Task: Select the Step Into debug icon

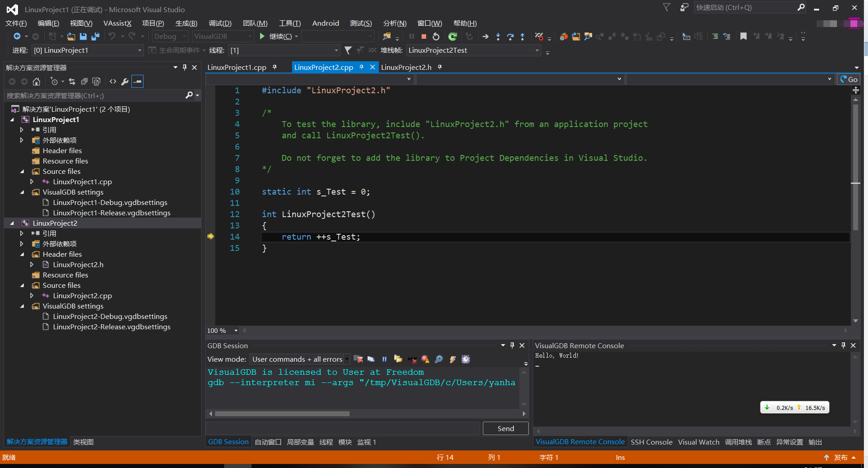Action: coord(498,36)
